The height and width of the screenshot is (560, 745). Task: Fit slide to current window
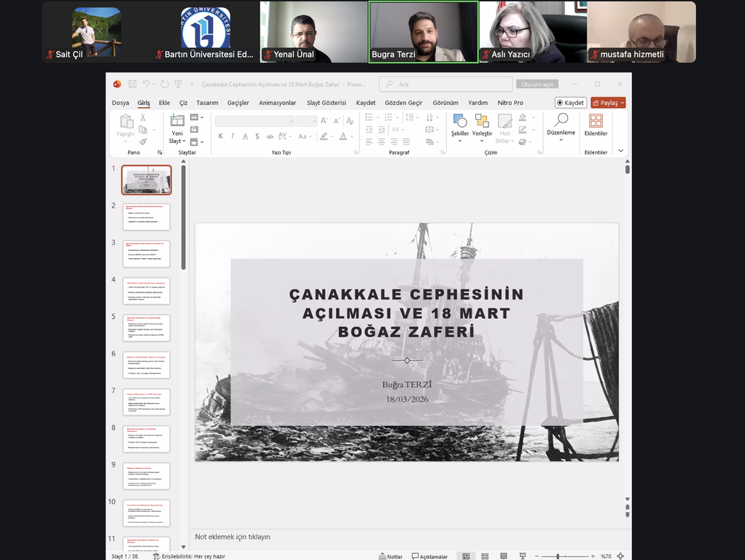point(620,556)
